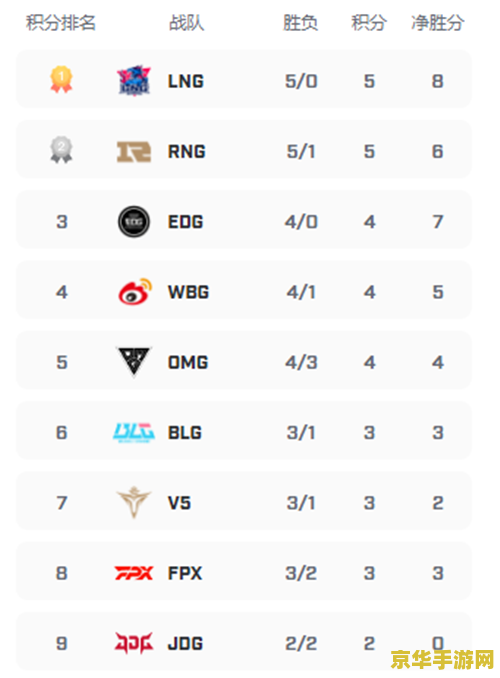Open the WBG team name text
Screen dimensions: 500x678
189,292
